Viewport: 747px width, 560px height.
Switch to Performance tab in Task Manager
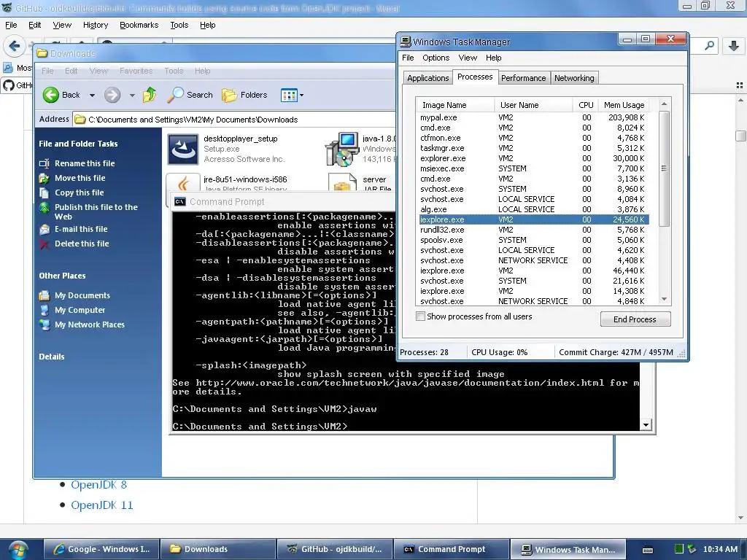pos(524,78)
